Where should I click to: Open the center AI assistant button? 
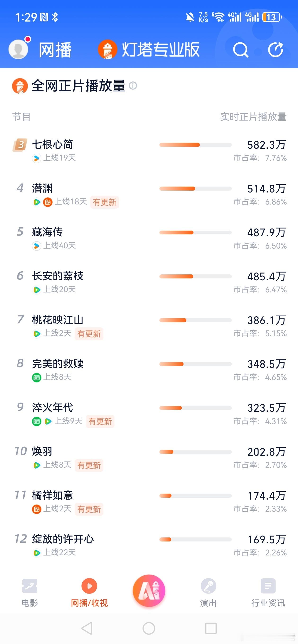149,590
